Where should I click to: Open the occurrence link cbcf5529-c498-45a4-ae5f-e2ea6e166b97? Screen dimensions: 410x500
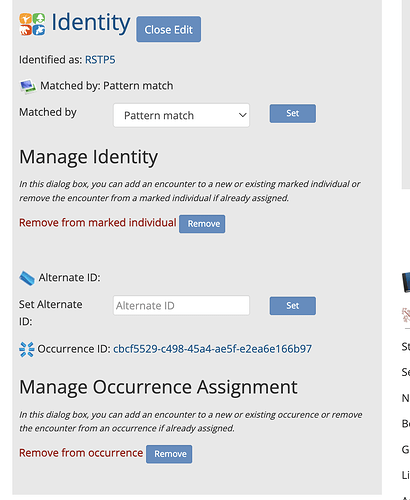(212, 349)
